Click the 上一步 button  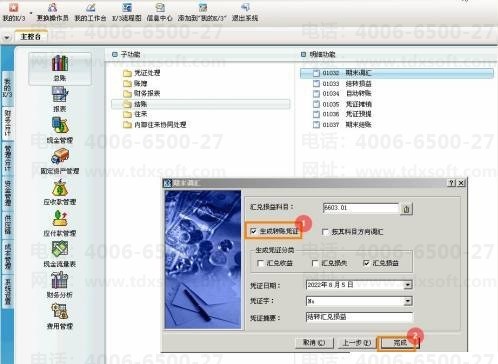point(357,343)
